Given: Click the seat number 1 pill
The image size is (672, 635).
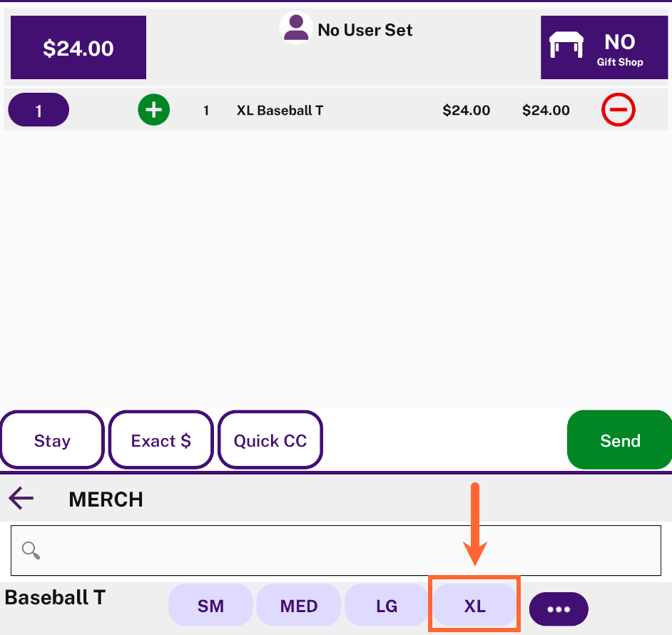Looking at the screenshot, I should pyautogui.click(x=39, y=110).
